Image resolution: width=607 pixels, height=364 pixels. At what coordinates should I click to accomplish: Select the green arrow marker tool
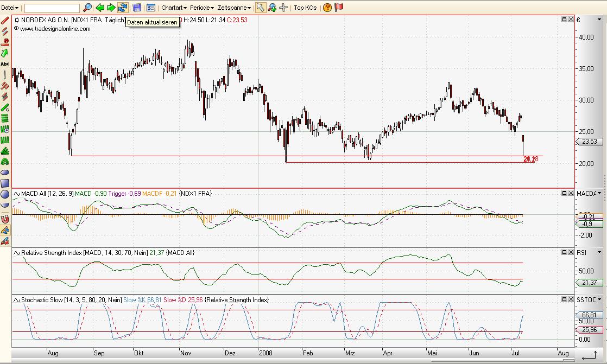[x=5, y=53]
